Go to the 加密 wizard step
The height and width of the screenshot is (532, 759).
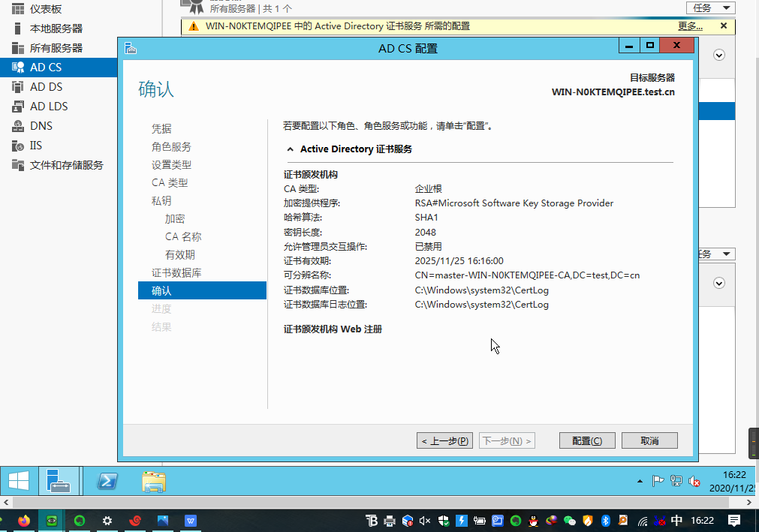(x=175, y=219)
